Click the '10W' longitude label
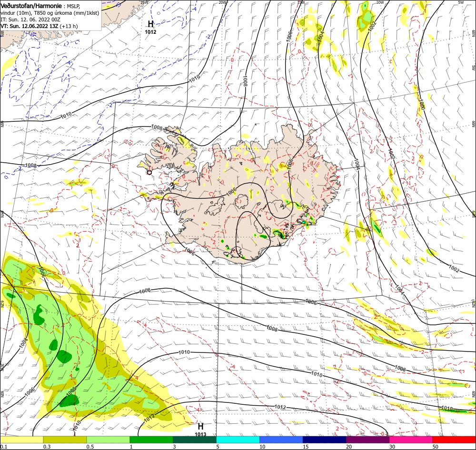Image resolution: width=476 pixels, height=450 pixels. point(380,2)
